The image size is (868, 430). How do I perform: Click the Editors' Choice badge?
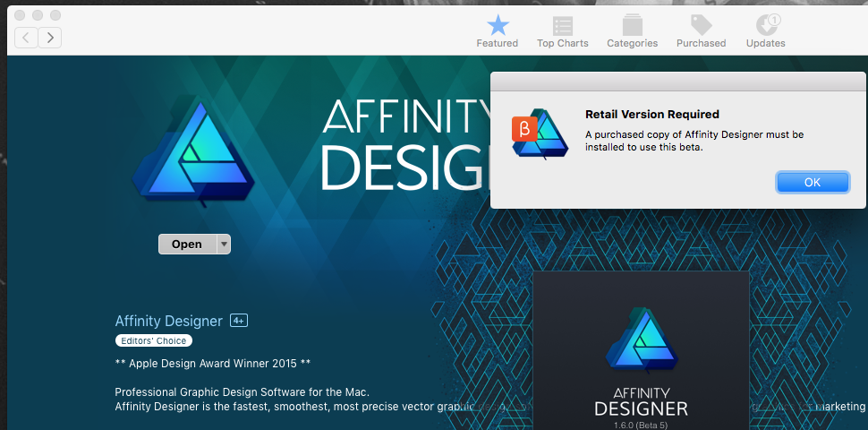[x=154, y=340]
